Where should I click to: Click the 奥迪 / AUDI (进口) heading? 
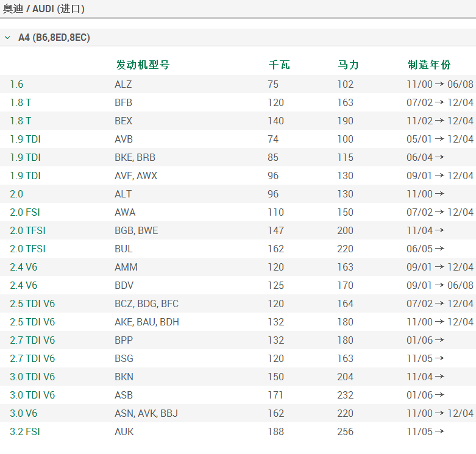(44, 9)
